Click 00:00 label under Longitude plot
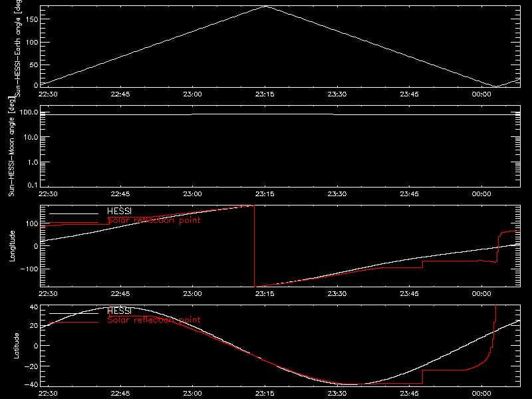This screenshot has height=399, width=532. coord(481,294)
